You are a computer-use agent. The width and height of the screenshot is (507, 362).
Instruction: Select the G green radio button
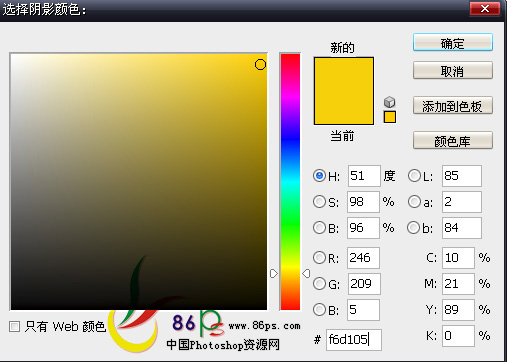[x=319, y=283]
